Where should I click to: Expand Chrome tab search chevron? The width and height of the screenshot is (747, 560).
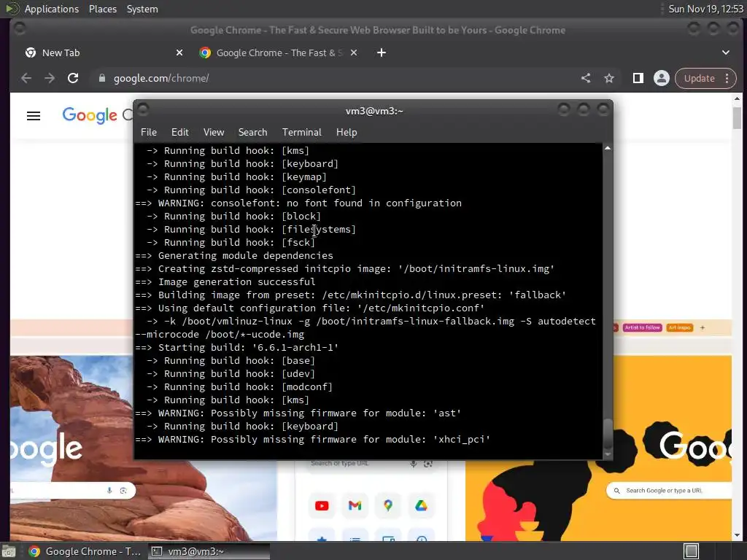coord(726,52)
